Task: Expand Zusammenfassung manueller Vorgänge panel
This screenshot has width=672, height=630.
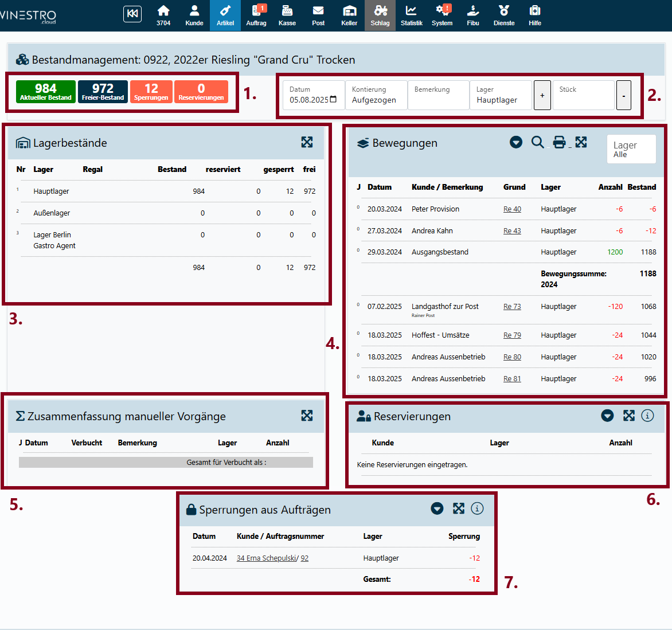Action: [x=307, y=416]
